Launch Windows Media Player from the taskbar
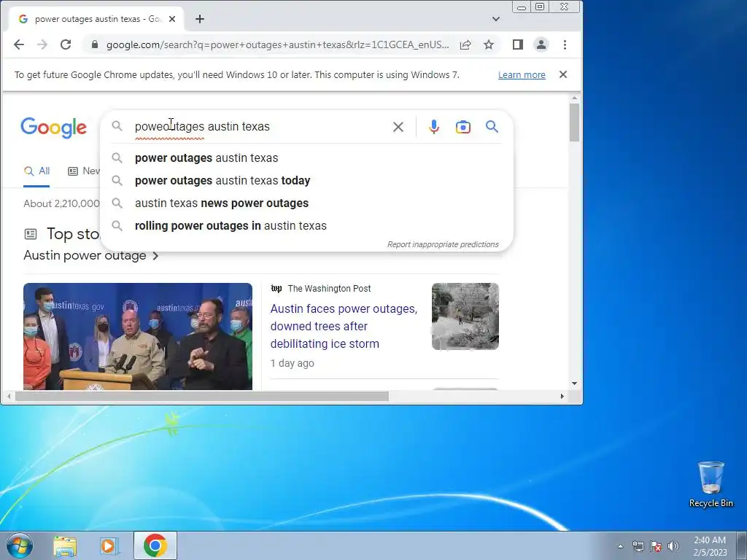747x560 pixels. (x=109, y=545)
